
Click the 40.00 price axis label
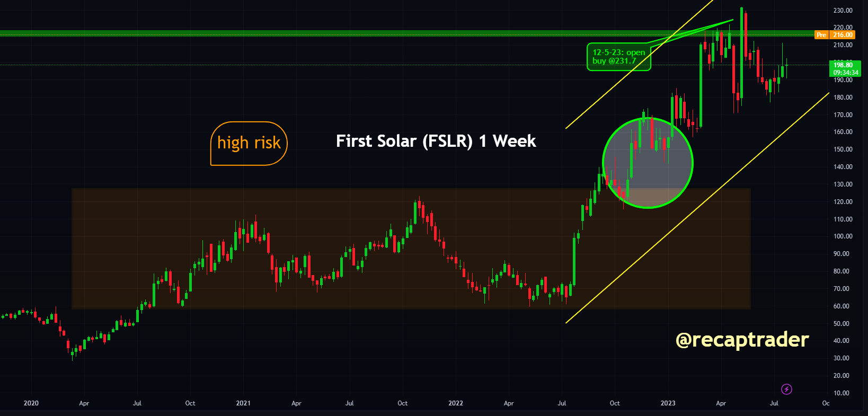[843, 341]
